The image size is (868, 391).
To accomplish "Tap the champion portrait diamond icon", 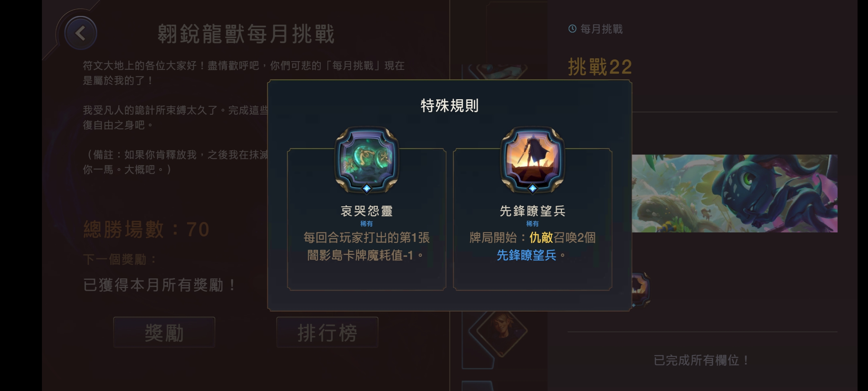I will [x=501, y=331].
